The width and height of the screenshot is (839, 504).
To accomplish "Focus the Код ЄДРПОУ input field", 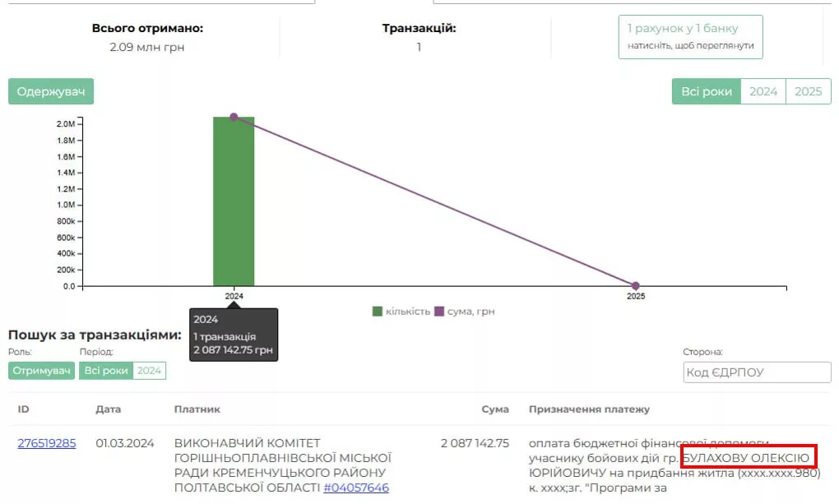I will pyautogui.click(x=757, y=372).
